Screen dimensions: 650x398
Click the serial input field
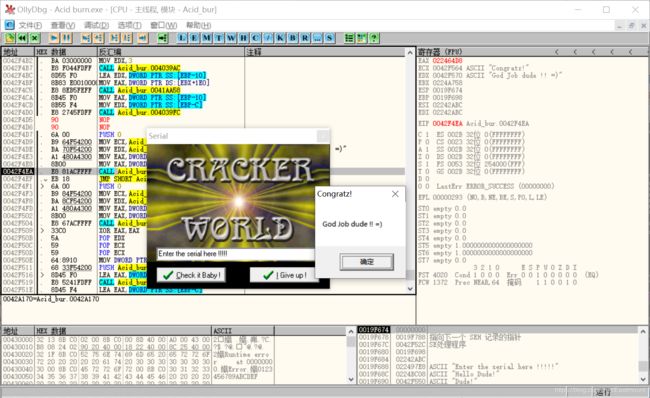coord(235,254)
